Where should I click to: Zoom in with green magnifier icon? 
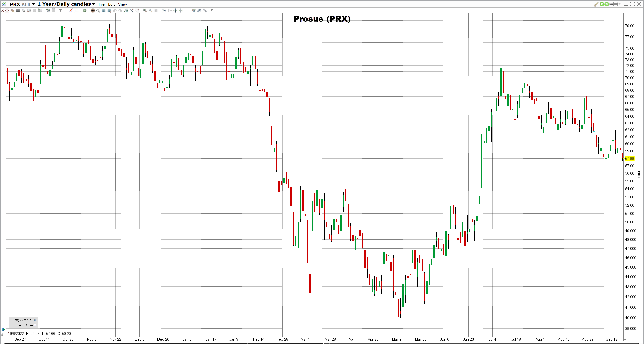coord(145,10)
